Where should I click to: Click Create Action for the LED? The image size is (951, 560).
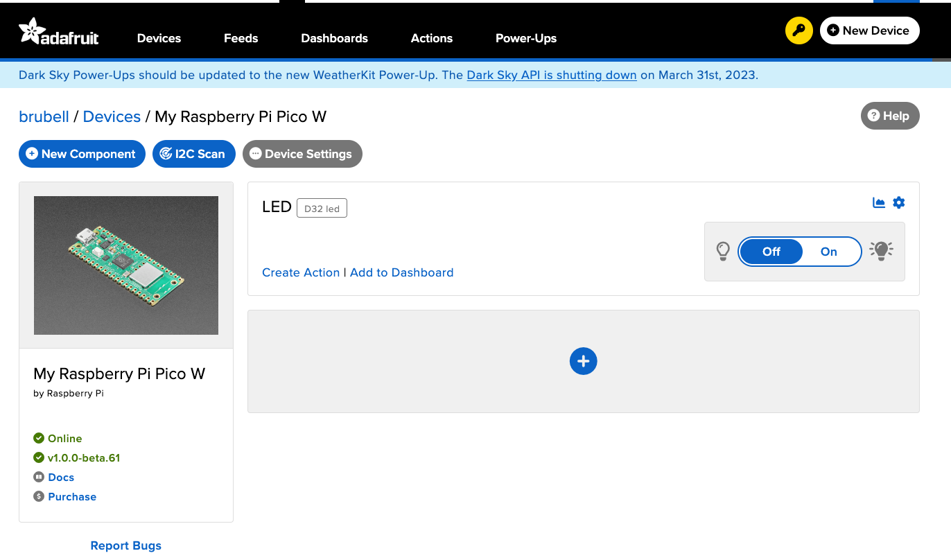point(301,272)
